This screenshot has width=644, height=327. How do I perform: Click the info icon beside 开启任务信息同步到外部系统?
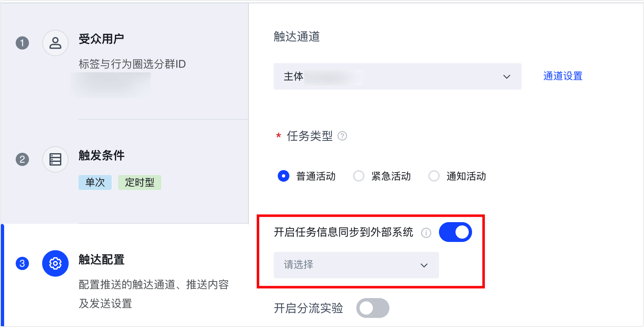426,233
